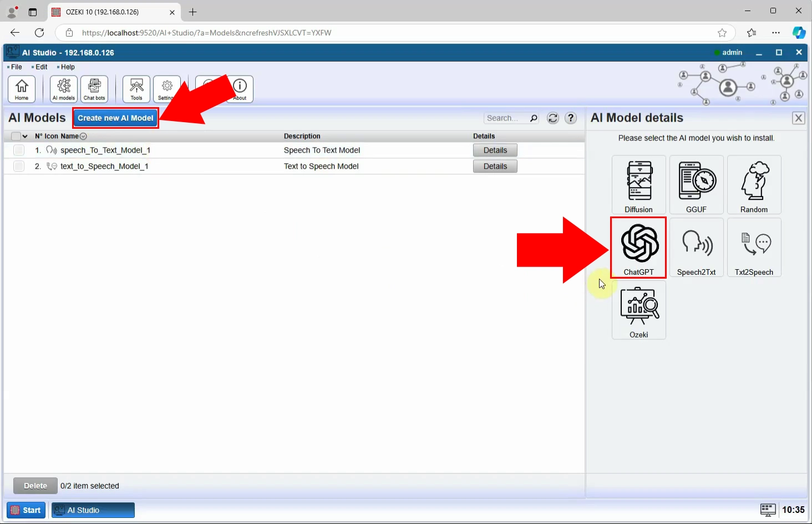This screenshot has width=812, height=524.
Task: Go back in the browser
Action: (15, 33)
